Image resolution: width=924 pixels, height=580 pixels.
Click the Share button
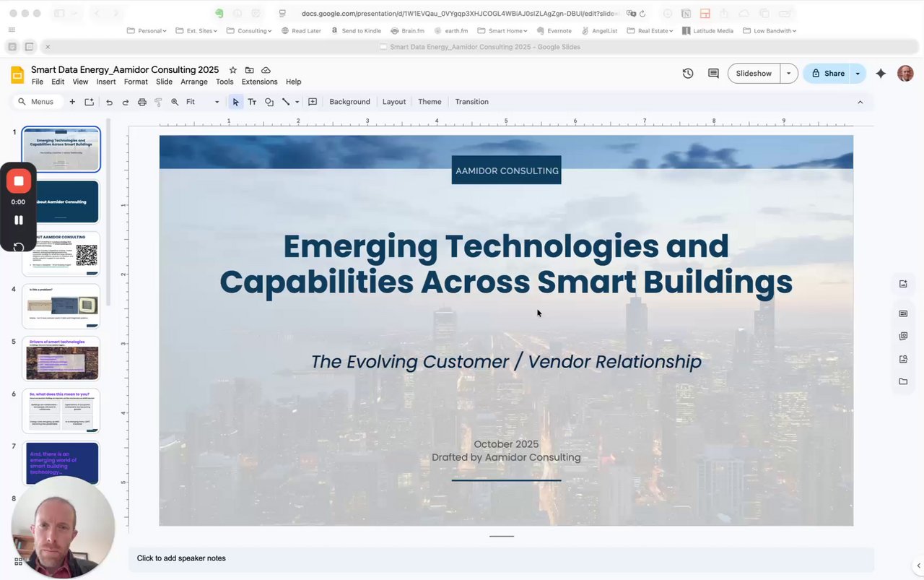coord(827,74)
